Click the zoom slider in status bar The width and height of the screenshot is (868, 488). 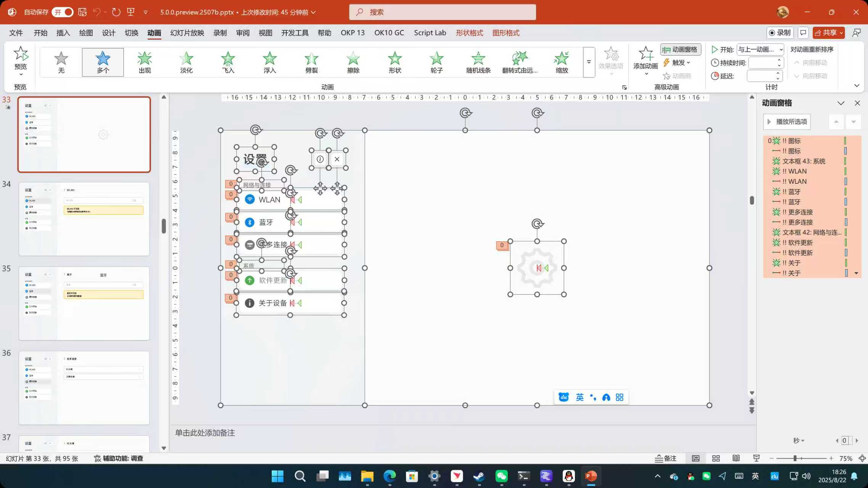(x=795, y=458)
